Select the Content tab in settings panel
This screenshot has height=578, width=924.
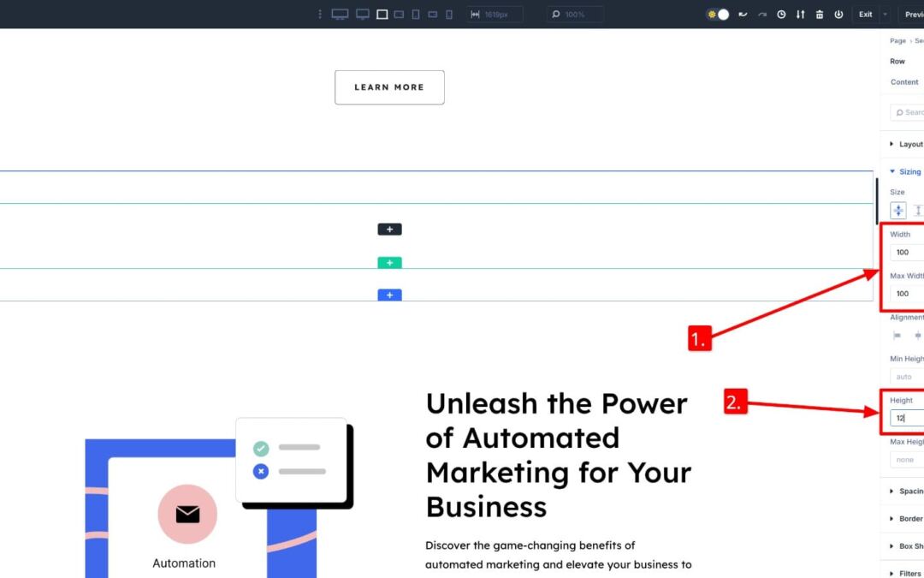tap(903, 82)
